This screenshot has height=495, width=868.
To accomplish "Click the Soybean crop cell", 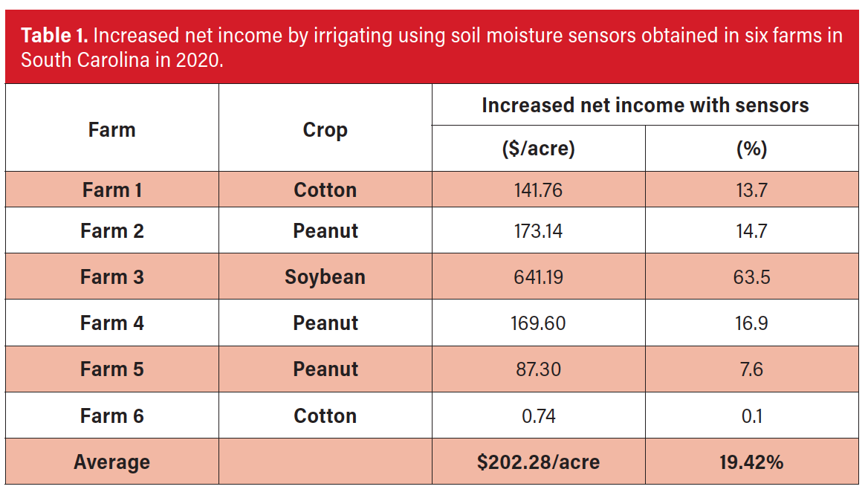I will pyautogui.click(x=325, y=277).
